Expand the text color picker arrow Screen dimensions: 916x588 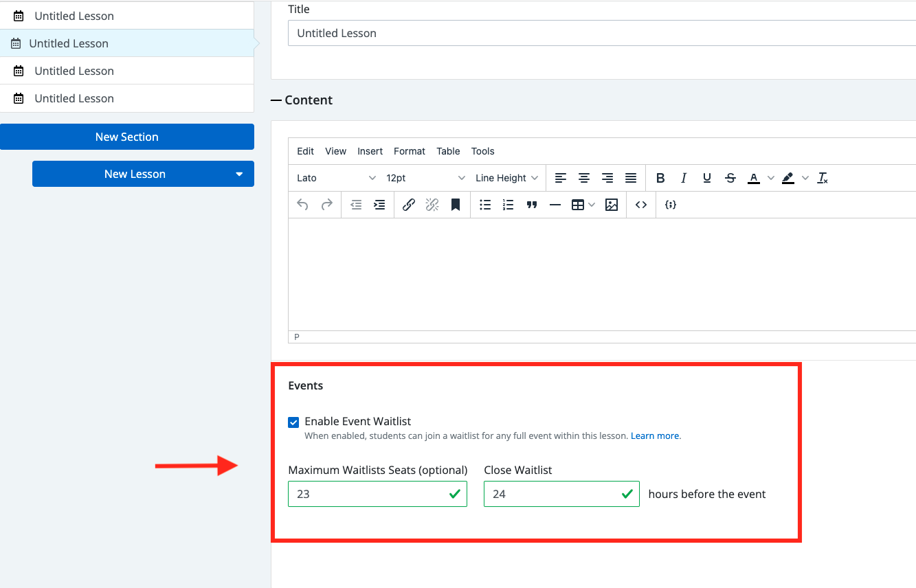770,178
